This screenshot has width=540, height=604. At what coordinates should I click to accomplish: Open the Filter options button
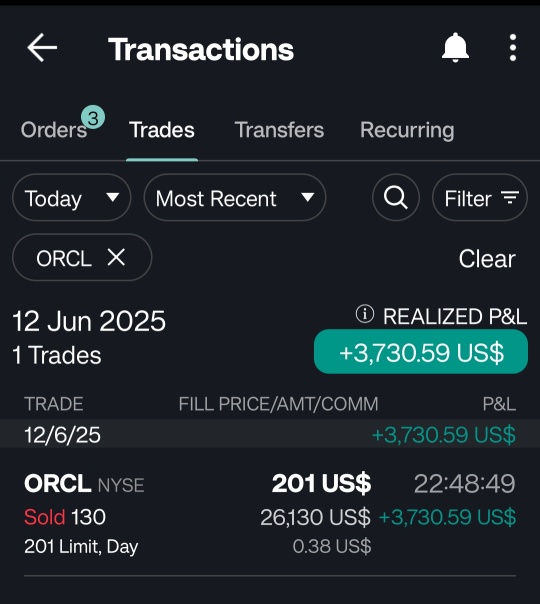coord(480,198)
